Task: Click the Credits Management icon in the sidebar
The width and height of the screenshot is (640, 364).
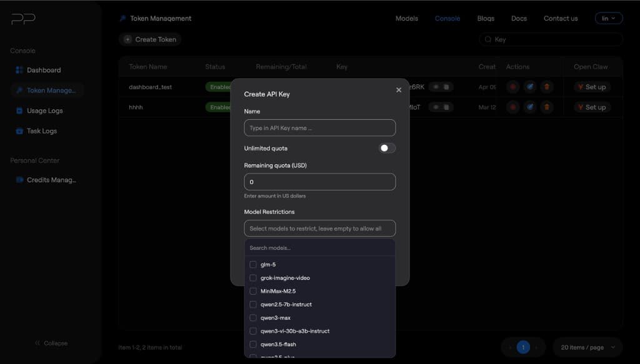Action: click(x=19, y=180)
